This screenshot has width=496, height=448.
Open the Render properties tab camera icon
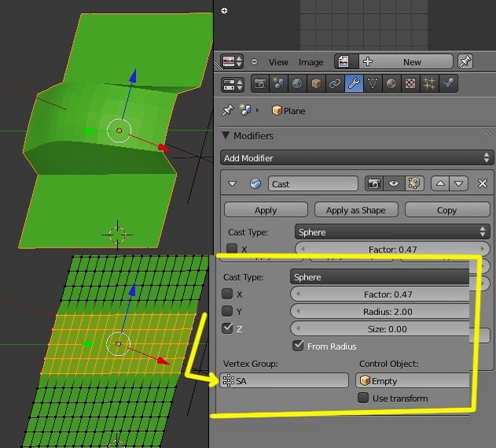click(260, 83)
